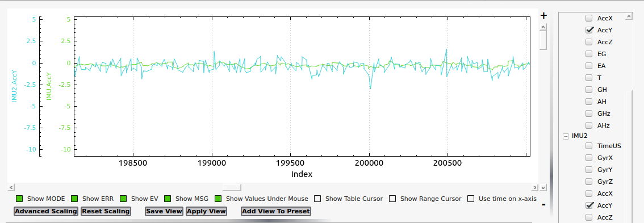Click the 198500 x-axis tick label
The image size is (644, 223).
point(133,163)
